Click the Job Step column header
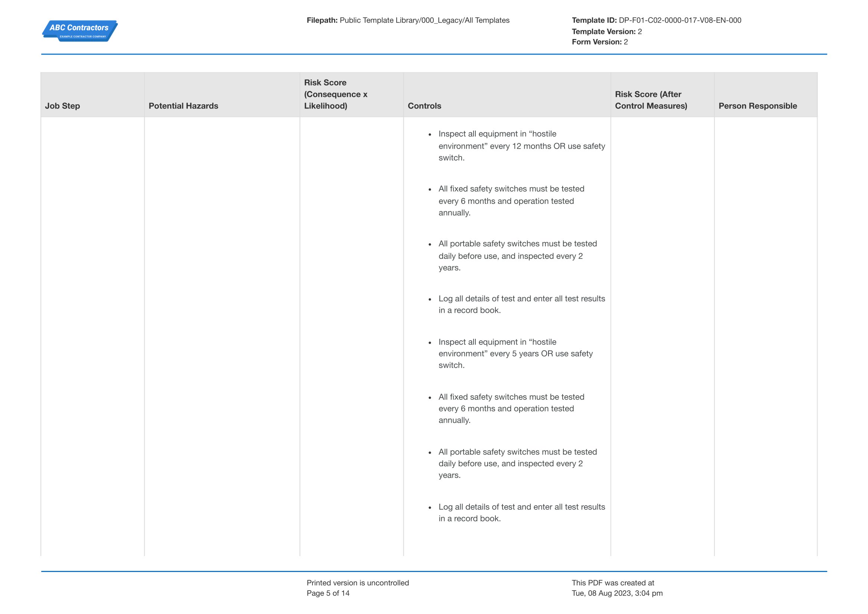 click(x=62, y=106)
